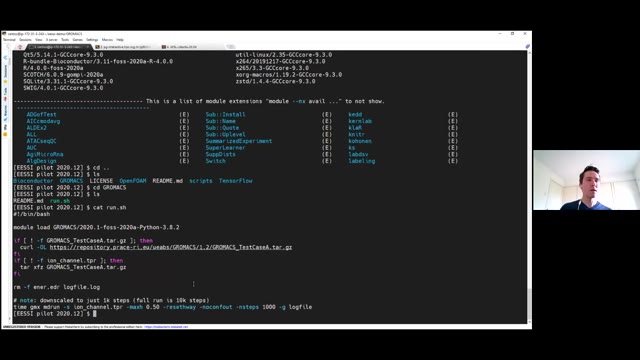Open the Sftp sidebar tab
Screen dimensions: 640x360
pyautogui.click(x=6, y=130)
